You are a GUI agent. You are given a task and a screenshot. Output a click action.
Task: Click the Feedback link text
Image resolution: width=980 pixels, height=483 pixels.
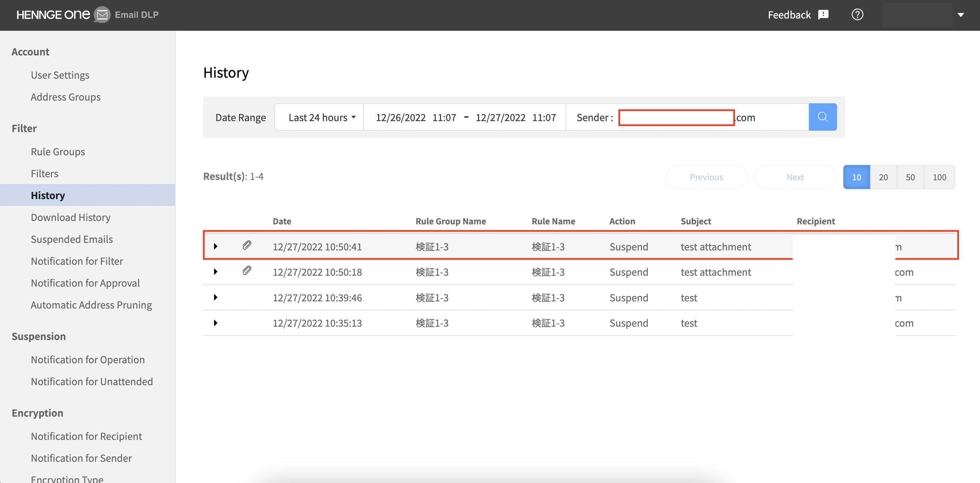(789, 15)
